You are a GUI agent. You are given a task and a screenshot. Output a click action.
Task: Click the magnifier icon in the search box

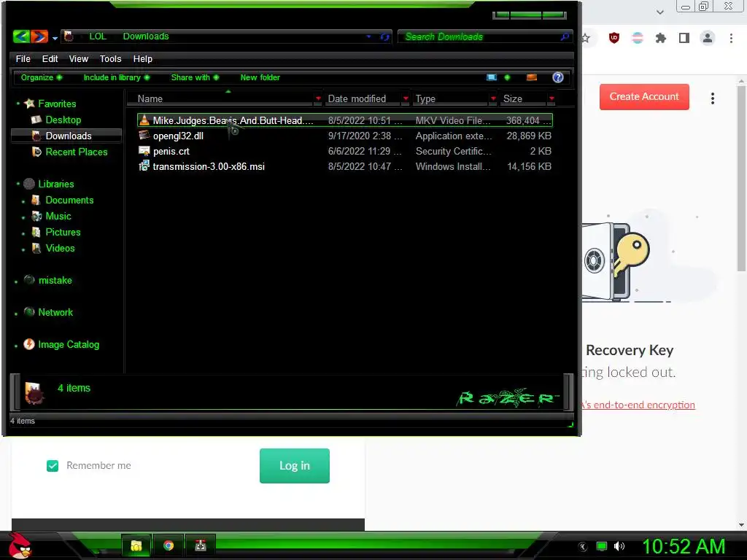[x=565, y=36]
